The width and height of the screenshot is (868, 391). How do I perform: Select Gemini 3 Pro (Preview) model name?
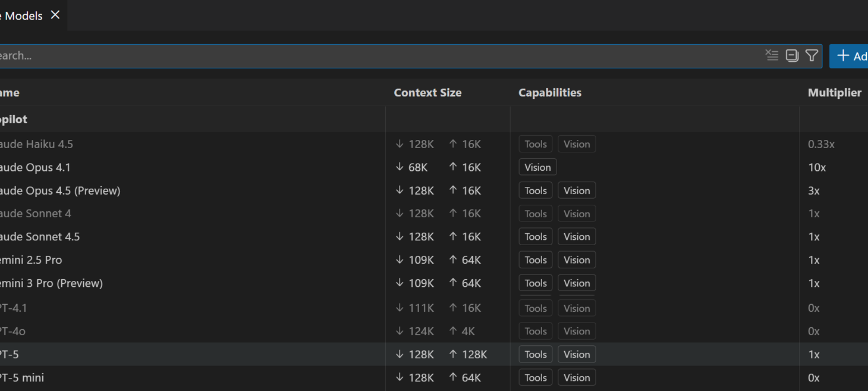click(x=51, y=283)
